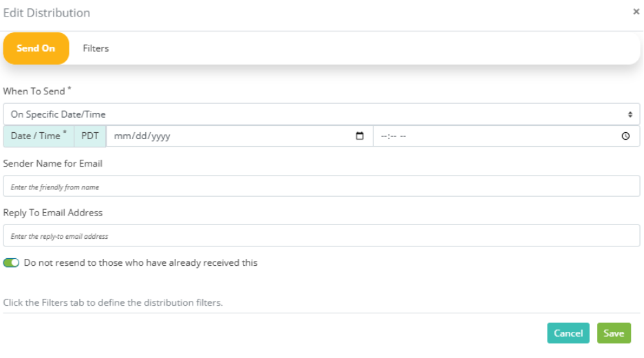Open the clock time picker icon

click(625, 136)
